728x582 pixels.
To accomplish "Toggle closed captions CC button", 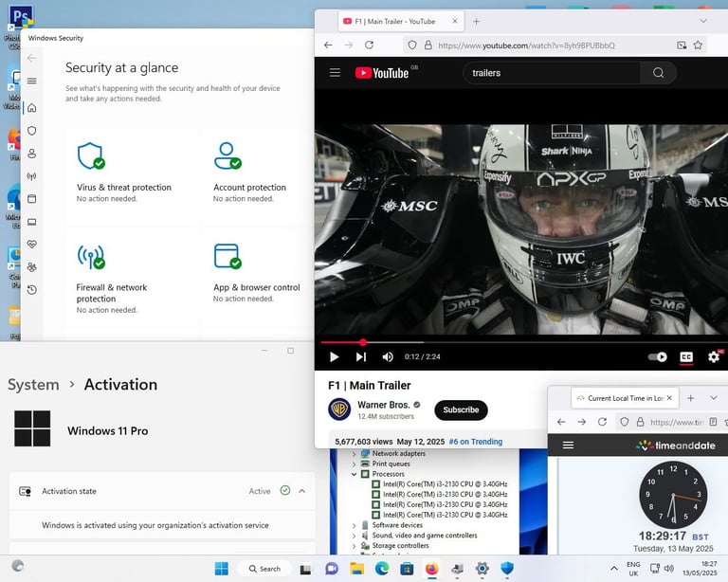I will (x=686, y=356).
